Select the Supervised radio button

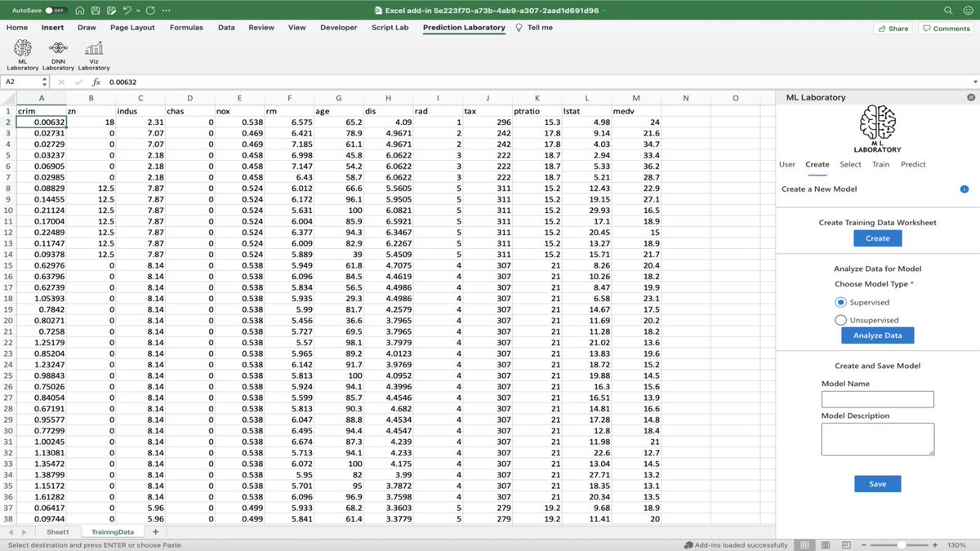pos(840,302)
